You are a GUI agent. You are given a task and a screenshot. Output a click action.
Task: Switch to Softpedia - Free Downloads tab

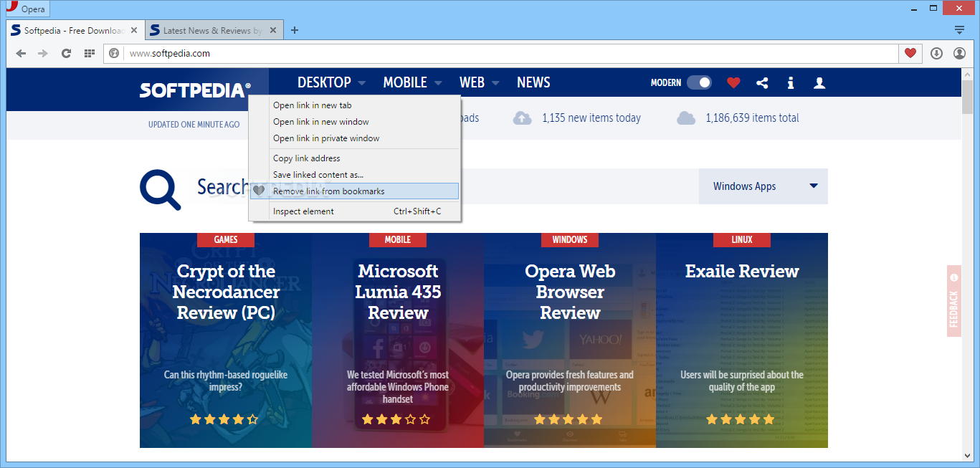(x=75, y=31)
